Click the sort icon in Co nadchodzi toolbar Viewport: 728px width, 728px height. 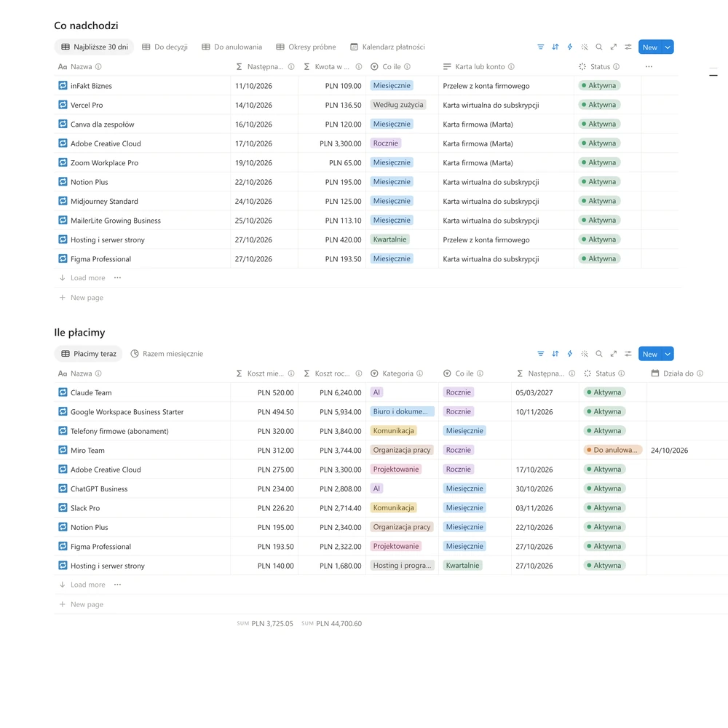coord(555,47)
